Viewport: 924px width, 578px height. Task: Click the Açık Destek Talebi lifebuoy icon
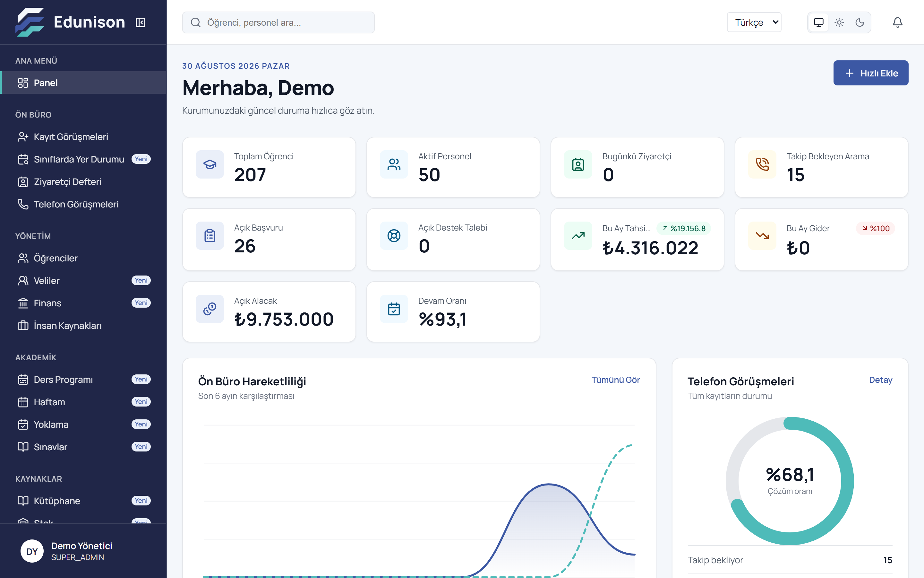pyautogui.click(x=394, y=236)
